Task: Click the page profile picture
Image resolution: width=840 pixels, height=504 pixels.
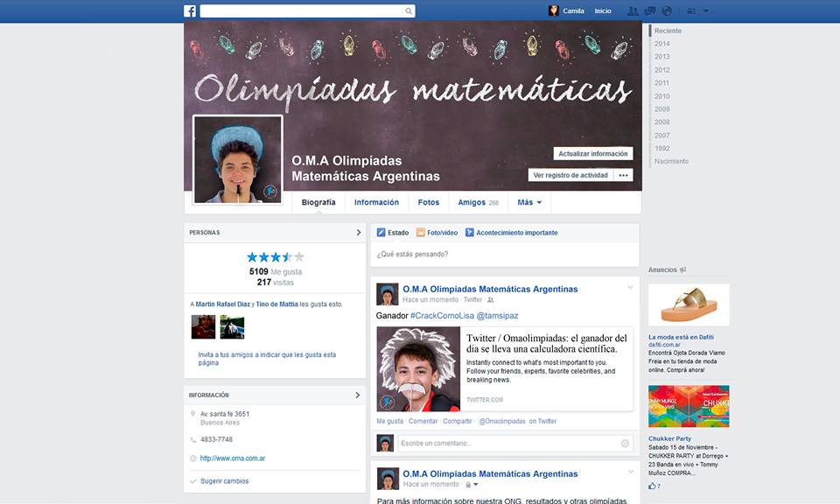Action: pyautogui.click(x=237, y=159)
